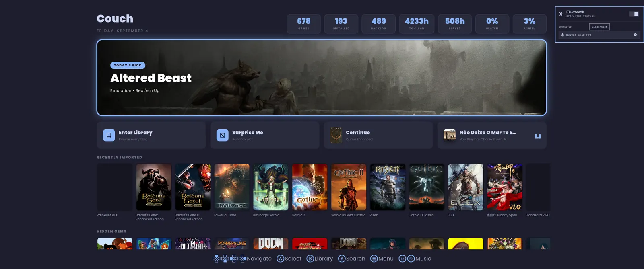The height and width of the screenshot is (269, 644).
Task: Disconnect the Bluetooth device
Action: click(599, 27)
